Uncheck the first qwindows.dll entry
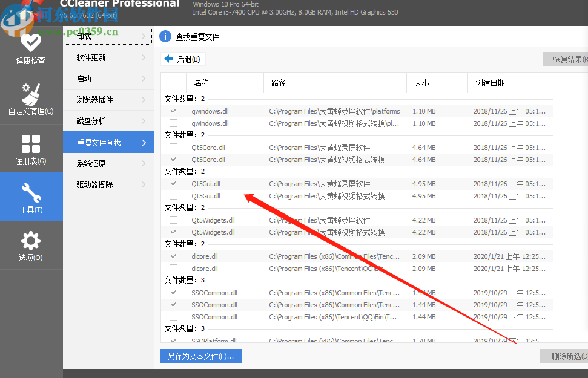Screen dimensions: 588x378 173,111
